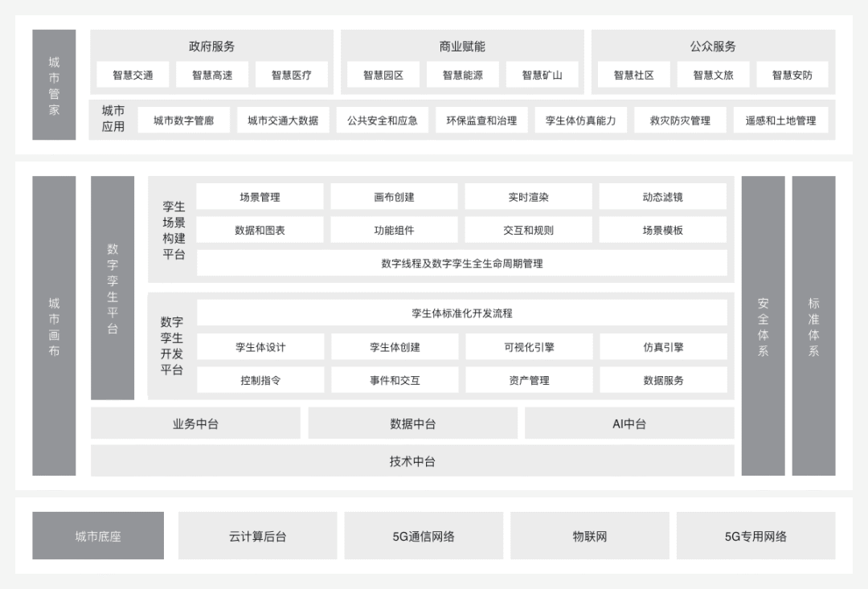This screenshot has width=868, height=589.
Task: Click the 画布创建 box
Action: pos(394,197)
